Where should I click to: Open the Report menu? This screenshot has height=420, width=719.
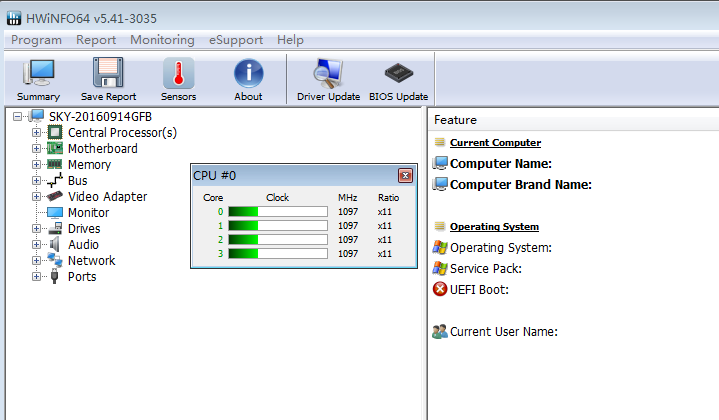[96, 40]
